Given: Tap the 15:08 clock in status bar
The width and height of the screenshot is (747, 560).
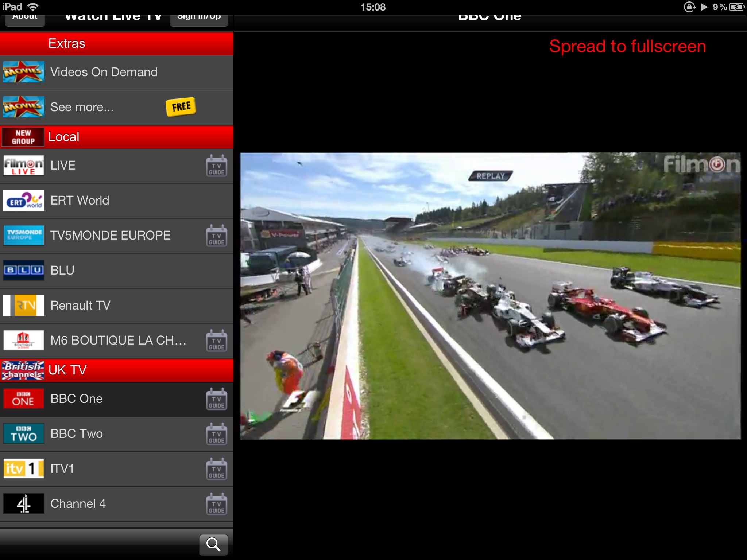Looking at the screenshot, I should [x=373, y=7].
